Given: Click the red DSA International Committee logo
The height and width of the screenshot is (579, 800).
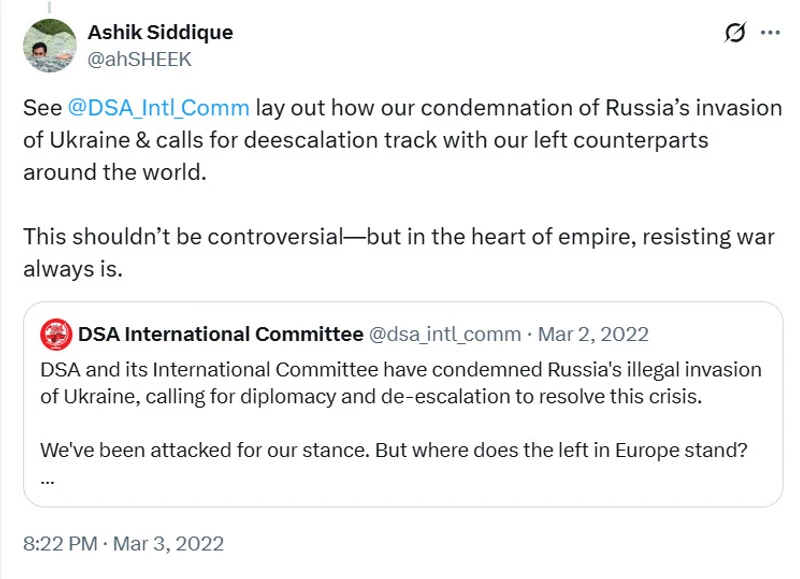Looking at the screenshot, I should [55, 334].
